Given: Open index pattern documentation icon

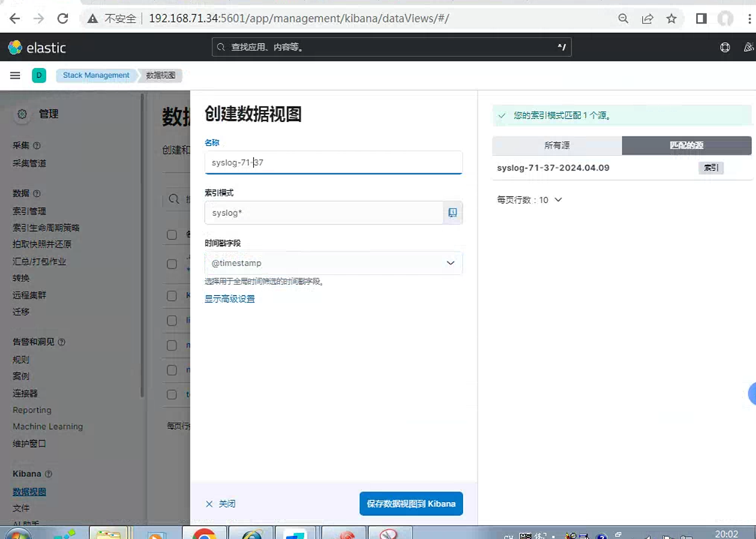Looking at the screenshot, I should (452, 213).
